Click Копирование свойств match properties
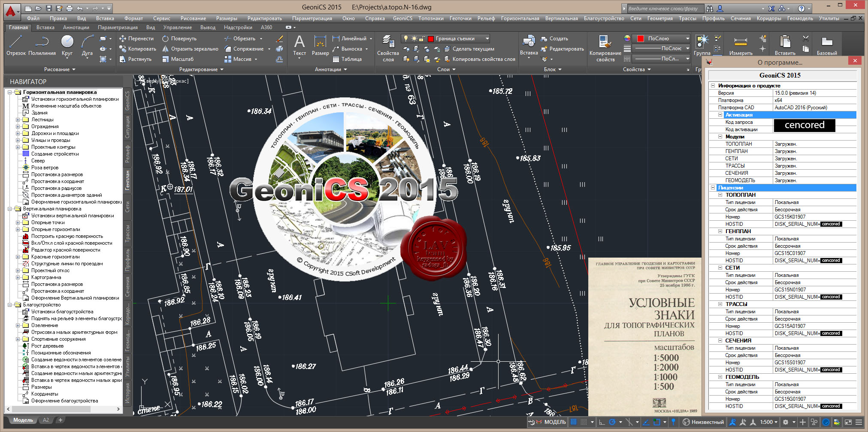This screenshot has height=432, width=868. pyautogui.click(x=605, y=48)
